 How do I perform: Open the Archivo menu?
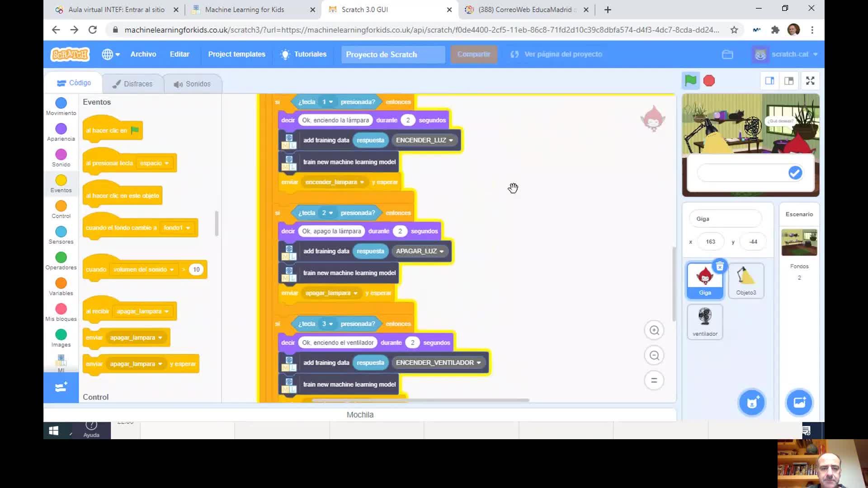pyautogui.click(x=143, y=54)
